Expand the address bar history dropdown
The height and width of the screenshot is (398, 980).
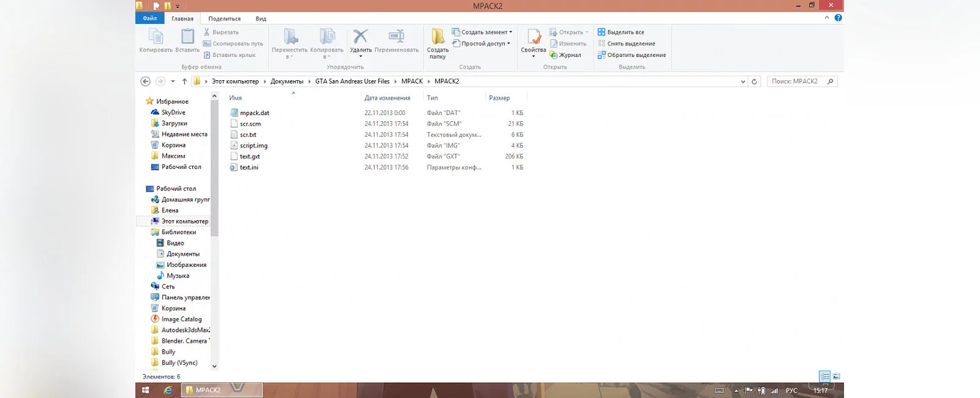743,81
